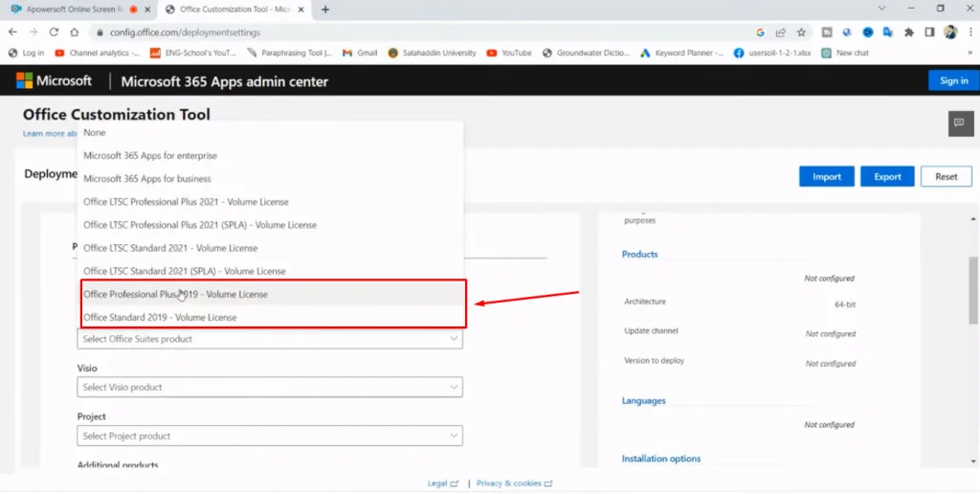Image resolution: width=980 pixels, height=494 pixels.
Task: Select None in the product list
Action: point(270,132)
